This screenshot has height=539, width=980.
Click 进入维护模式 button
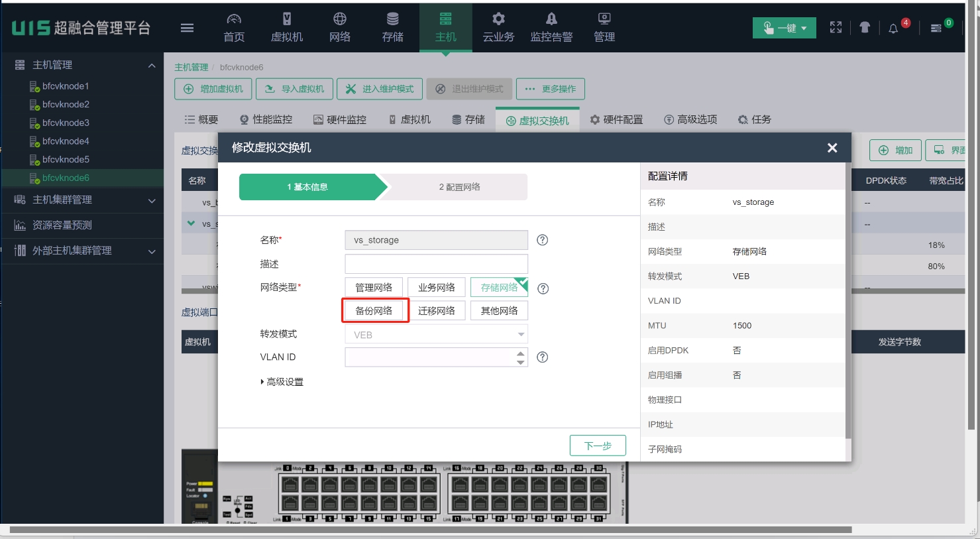coord(380,89)
